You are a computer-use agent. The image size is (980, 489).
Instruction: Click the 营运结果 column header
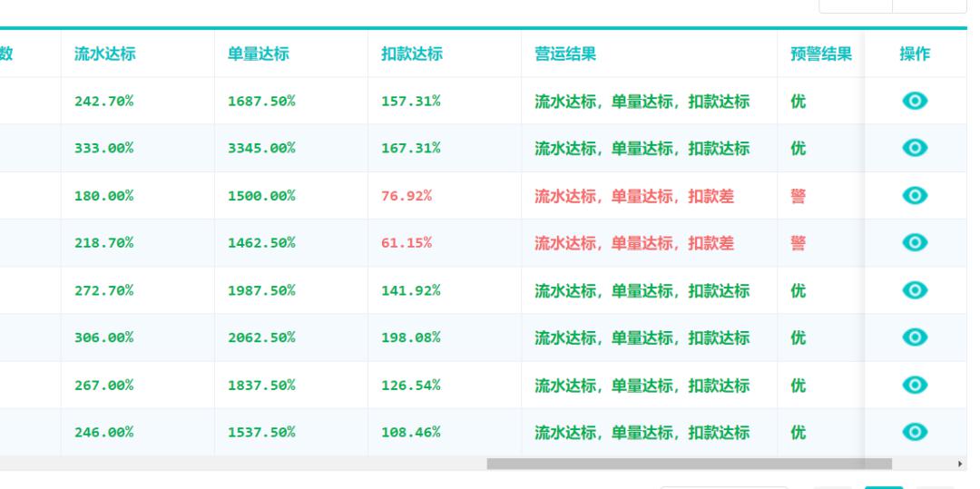[x=565, y=54]
